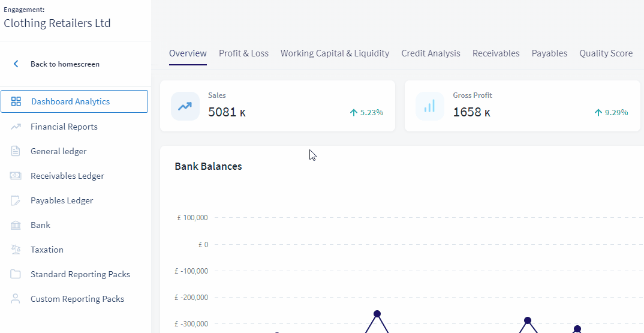
Task: Click the Dashboard Analytics grid icon
Action: pyautogui.click(x=16, y=101)
